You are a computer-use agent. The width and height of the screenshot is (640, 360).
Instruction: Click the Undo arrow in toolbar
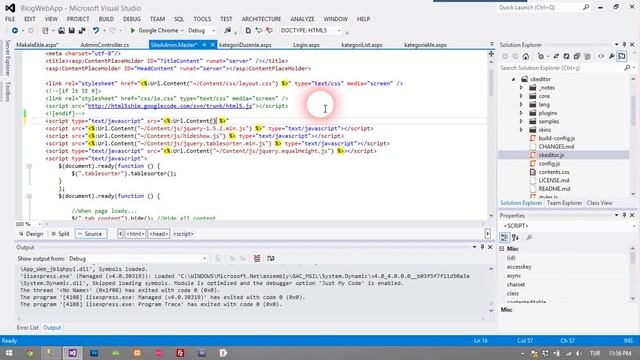click(96, 31)
